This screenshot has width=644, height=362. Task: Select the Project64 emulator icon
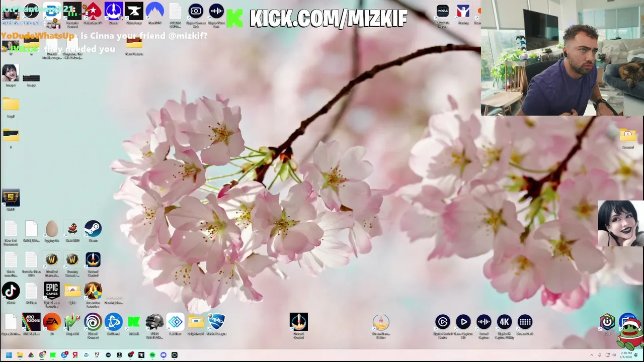pos(72,322)
